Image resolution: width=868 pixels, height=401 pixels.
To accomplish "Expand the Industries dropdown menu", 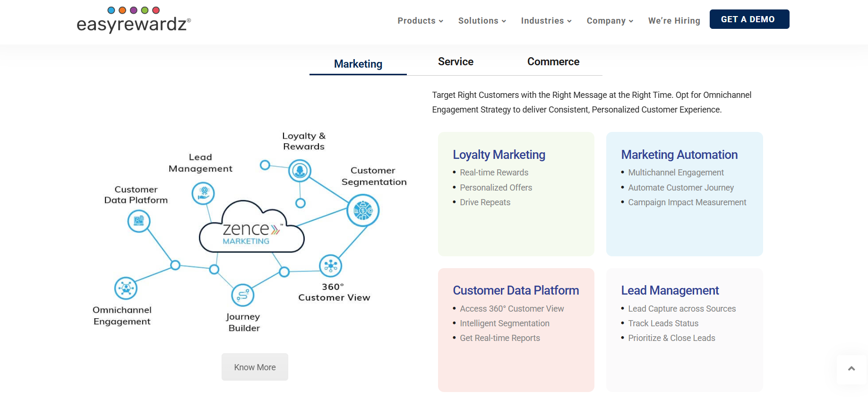I will pos(546,21).
